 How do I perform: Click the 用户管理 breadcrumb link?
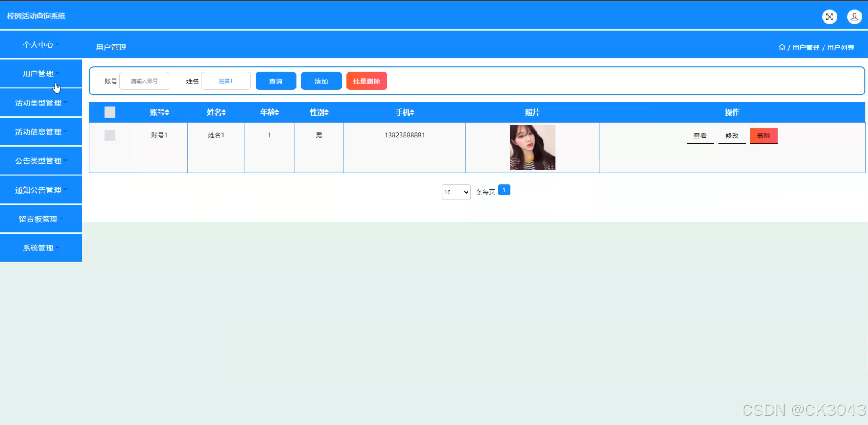point(806,48)
